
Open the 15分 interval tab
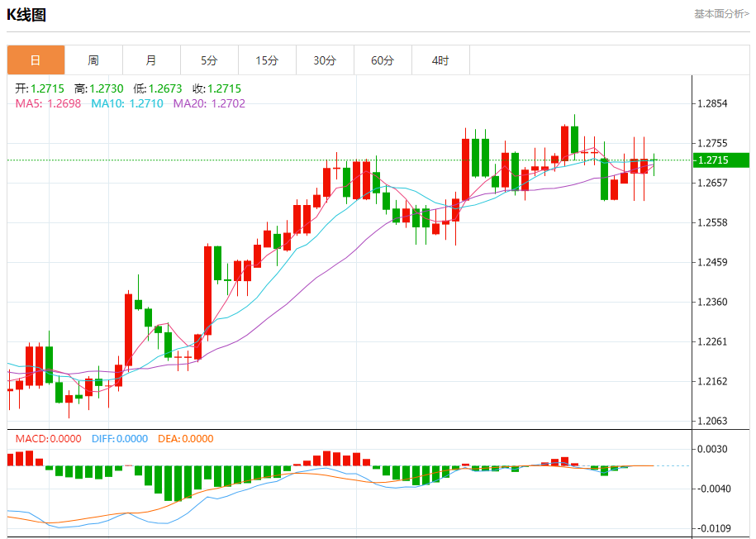point(267,60)
